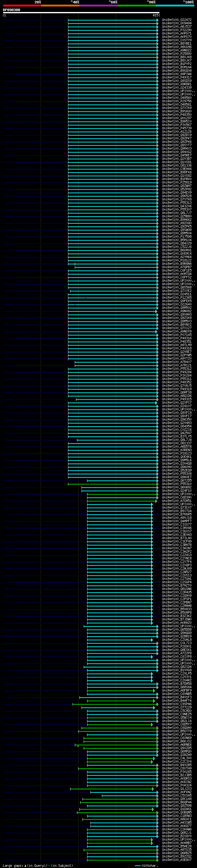This screenshot has height=868, width=197.
Task: Select hit label UniRef100_P49317
Action: pyautogui.click(x=177, y=78)
